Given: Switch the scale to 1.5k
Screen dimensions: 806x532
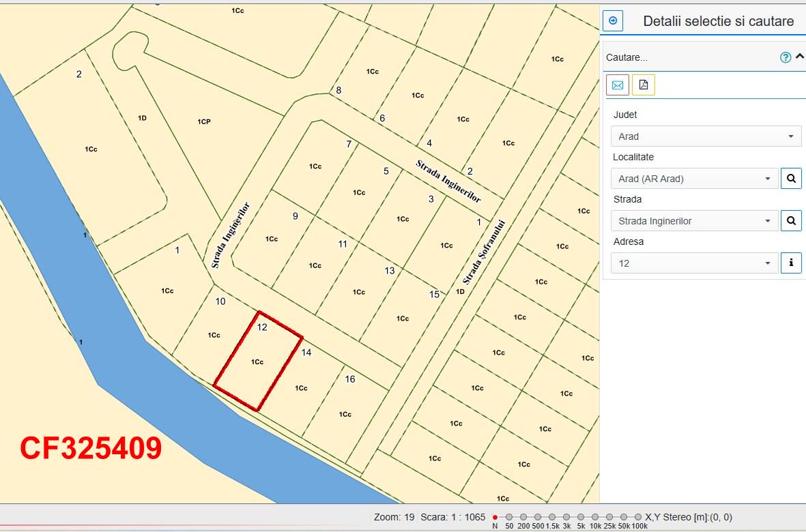Looking at the screenshot, I should [552, 517].
